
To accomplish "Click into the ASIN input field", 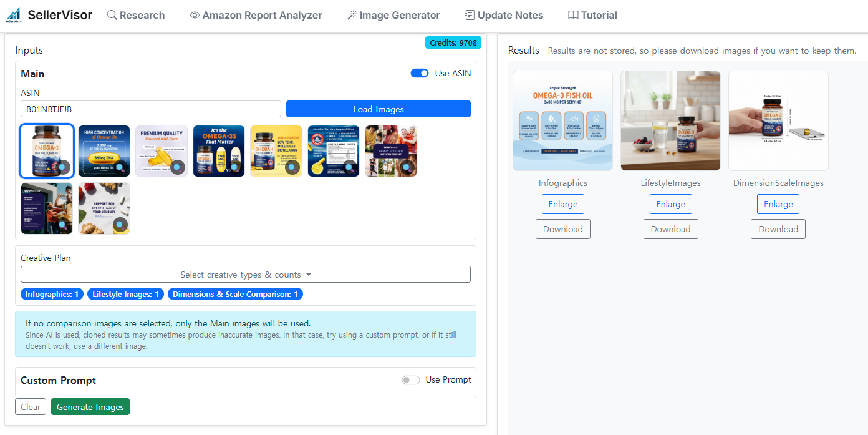I will 151,109.
